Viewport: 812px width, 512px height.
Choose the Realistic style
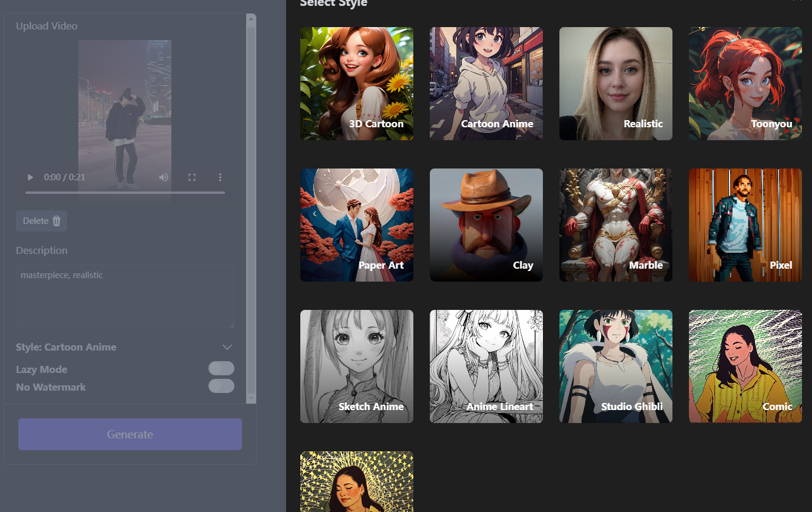[x=616, y=84]
